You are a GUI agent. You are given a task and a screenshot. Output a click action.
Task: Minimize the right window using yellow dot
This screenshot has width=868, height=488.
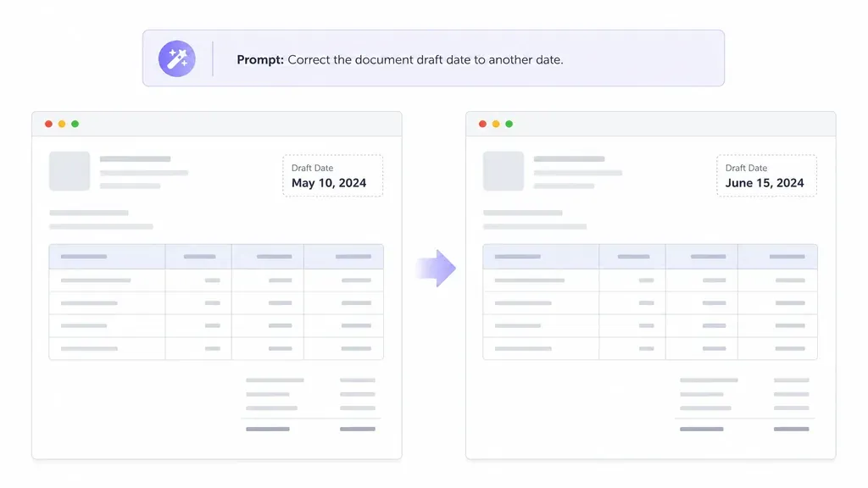[496, 124]
